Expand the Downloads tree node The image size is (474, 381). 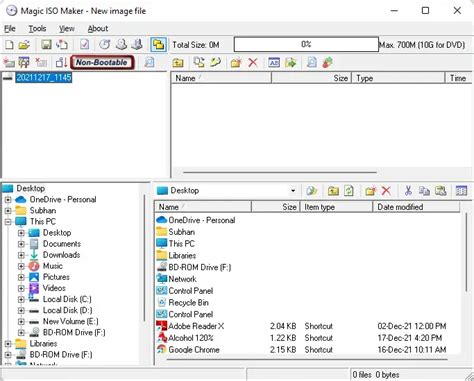click(21, 255)
